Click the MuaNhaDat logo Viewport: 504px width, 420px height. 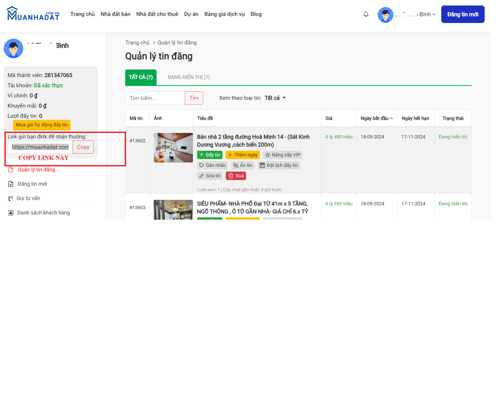coord(33,14)
